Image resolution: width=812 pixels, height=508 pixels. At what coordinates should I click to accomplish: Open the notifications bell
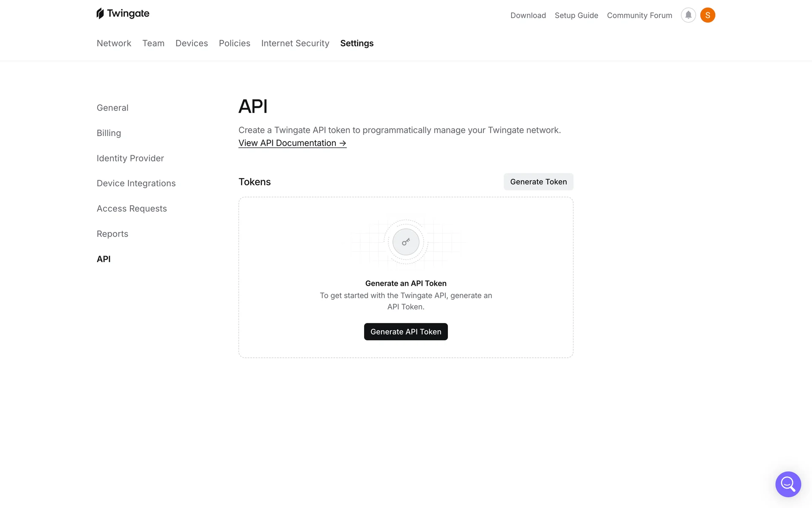688,15
